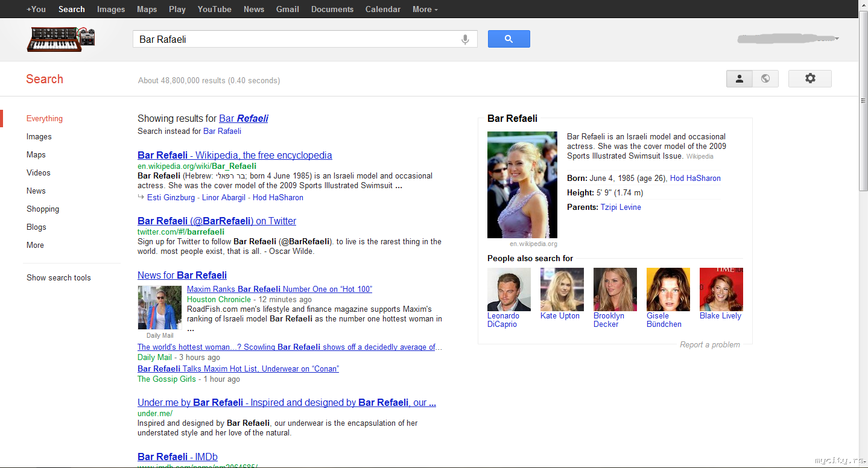The width and height of the screenshot is (868, 468).
Task: Click Report a problem link
Action: (709, 344)
